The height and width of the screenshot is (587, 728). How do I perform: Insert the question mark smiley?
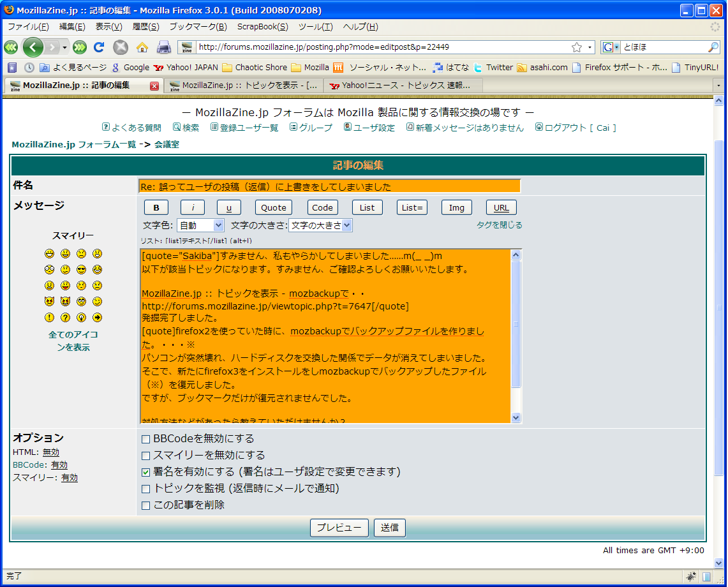coord(66,318)
